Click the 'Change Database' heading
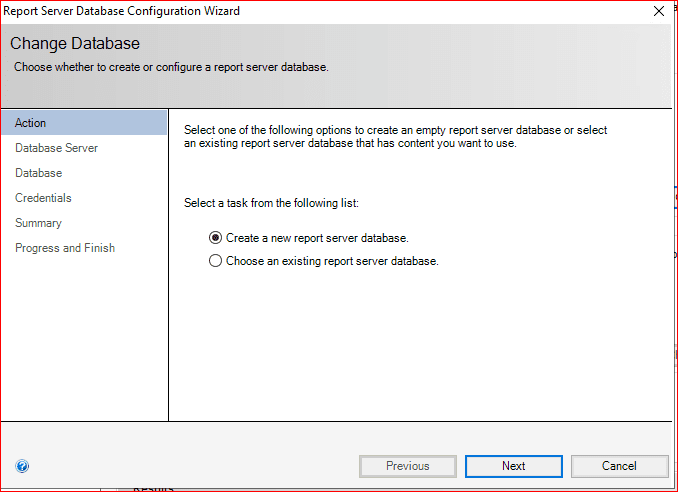This screenshot has height=492, width=678. click(x=75, y=44)
